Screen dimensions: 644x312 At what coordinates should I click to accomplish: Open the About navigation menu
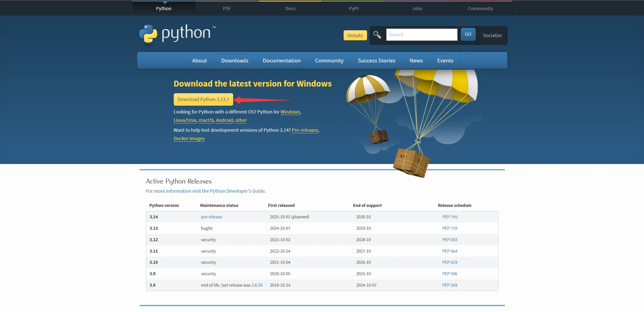tap(199, 60)
